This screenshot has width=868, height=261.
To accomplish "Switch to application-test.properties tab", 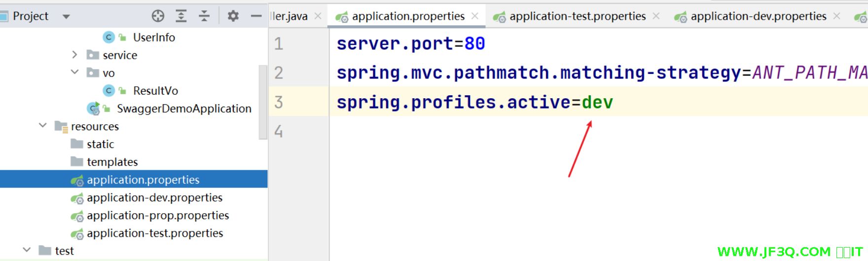I will [577, 16].
